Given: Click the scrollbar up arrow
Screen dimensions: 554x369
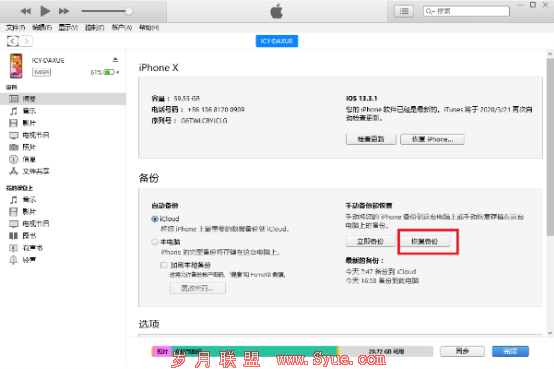Looking at the screenshot, I should tap(550, 54).
